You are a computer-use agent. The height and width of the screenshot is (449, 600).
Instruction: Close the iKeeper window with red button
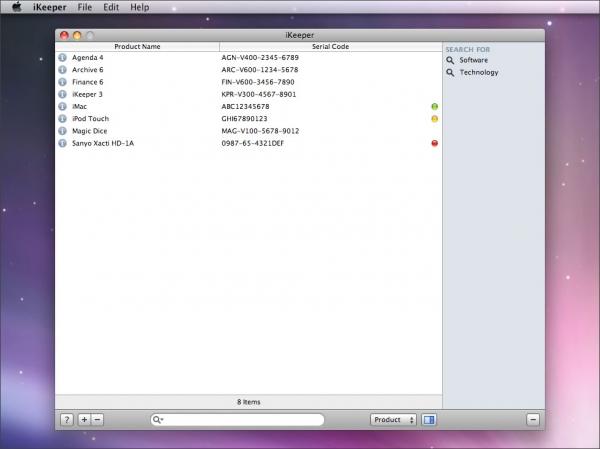pyautogui.click(x=64, y=36)
